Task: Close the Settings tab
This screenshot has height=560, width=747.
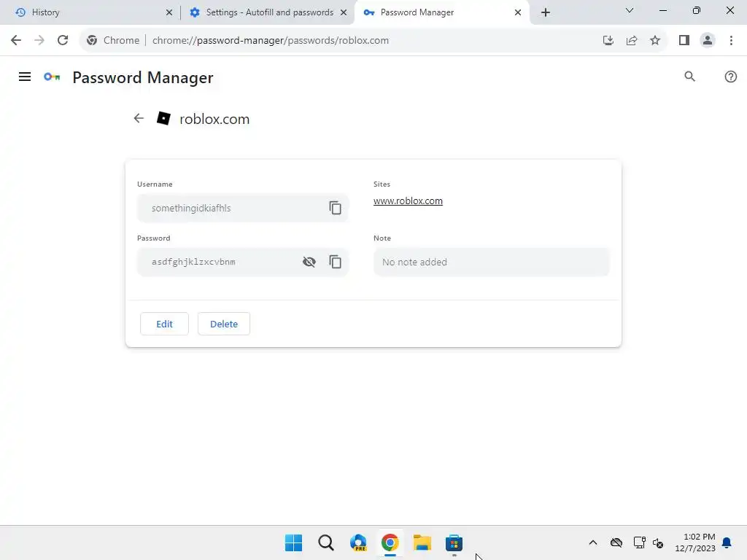Action: [344, 12]
